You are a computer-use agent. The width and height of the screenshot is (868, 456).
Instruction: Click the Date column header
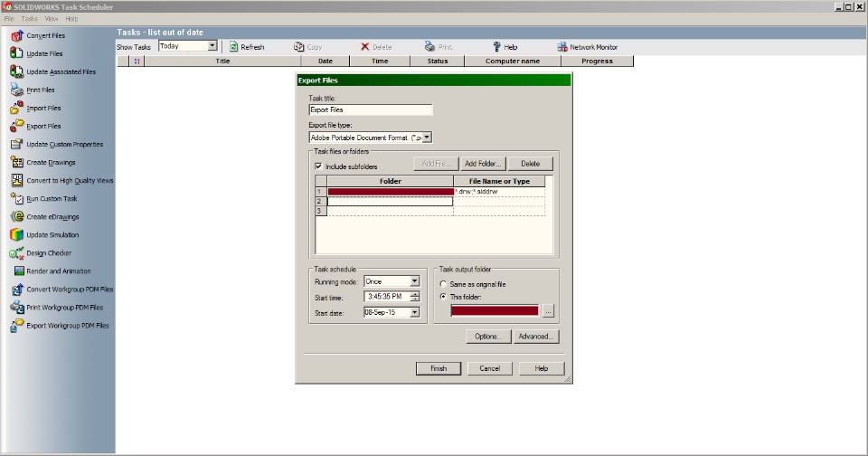[325, 61]
